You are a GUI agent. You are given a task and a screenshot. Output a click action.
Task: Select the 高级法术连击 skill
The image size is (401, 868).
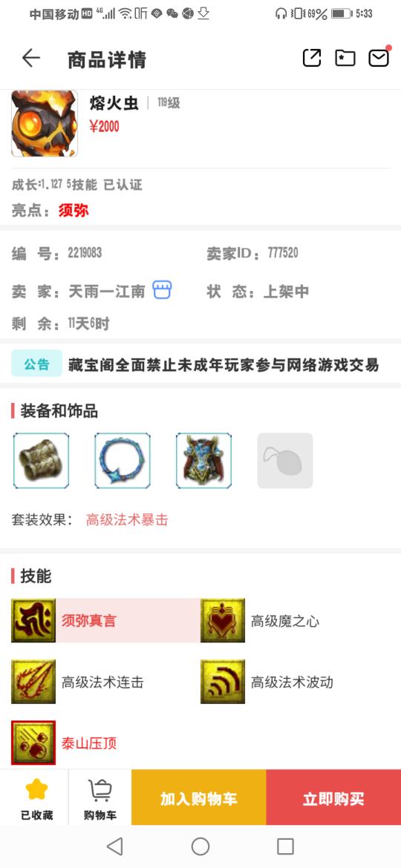pos(77,682)
